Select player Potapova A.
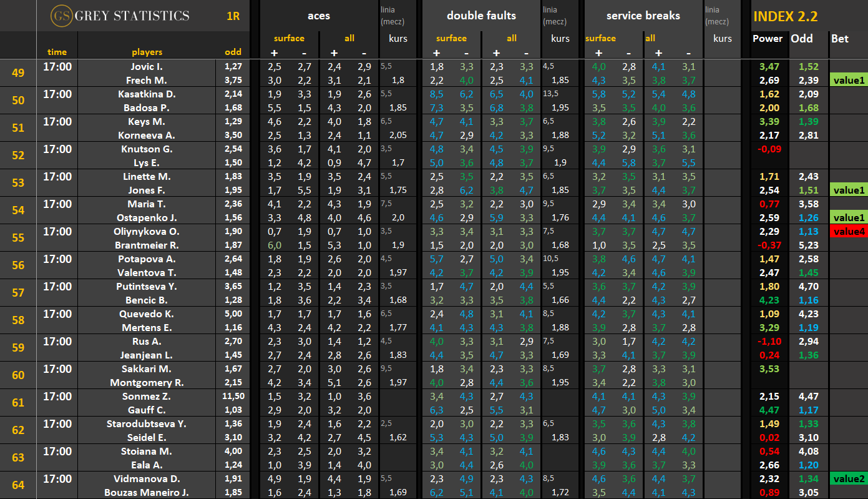The width and height of the screenshot is (868, 499). point(147,259)
